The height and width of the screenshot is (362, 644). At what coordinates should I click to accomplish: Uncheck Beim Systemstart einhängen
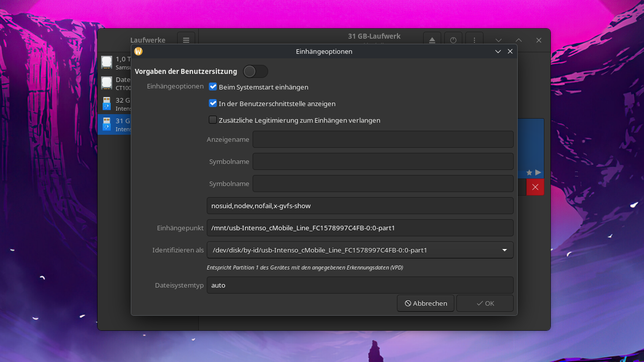[213, 87]
